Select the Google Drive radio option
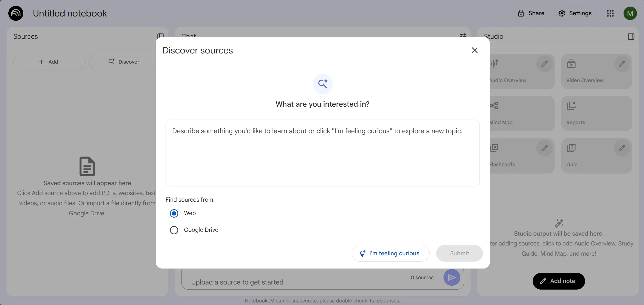644x305 pixels. (x=174, y=230)
